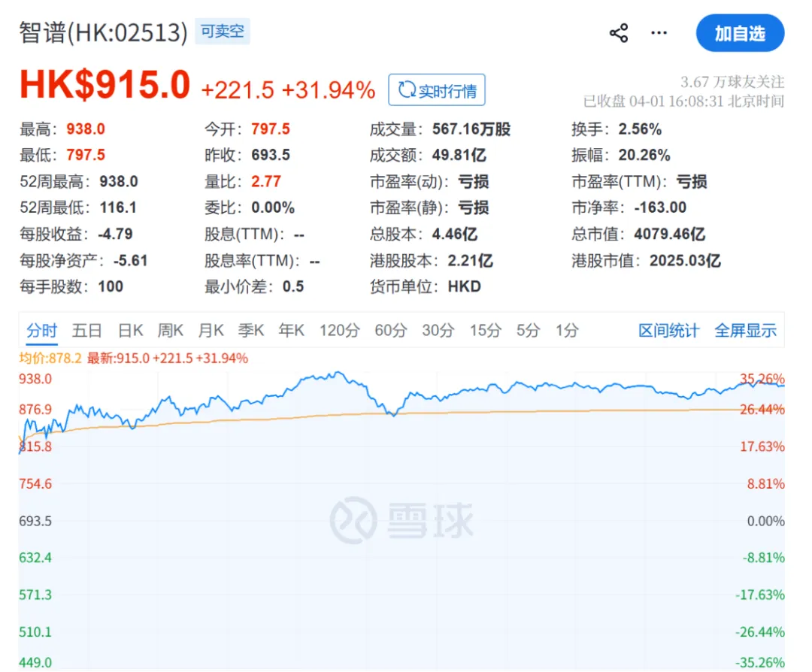This screenshot has height=672, width=812.
Task: Click the 昨收 value 693.5
Action: [271, 155]
